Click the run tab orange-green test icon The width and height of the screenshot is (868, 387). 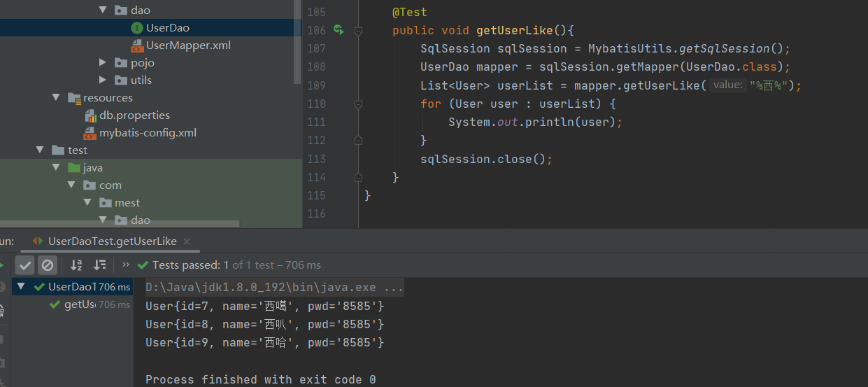pos(38,241)
